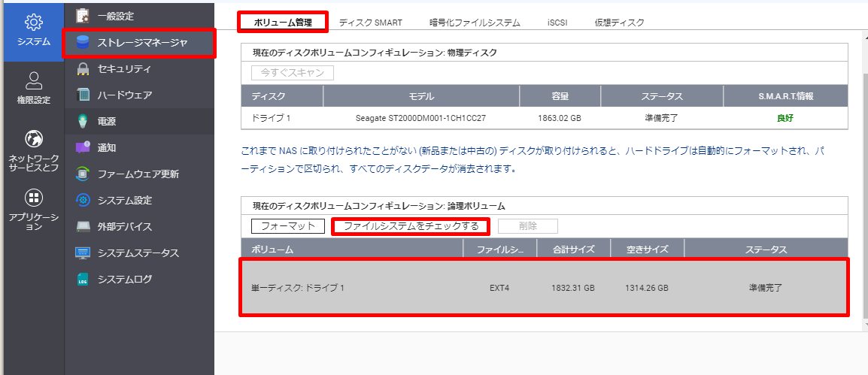The width and height of the screenshot is (868, 375).
Task: Click the フォーマット button
Action: pos(288,226)
